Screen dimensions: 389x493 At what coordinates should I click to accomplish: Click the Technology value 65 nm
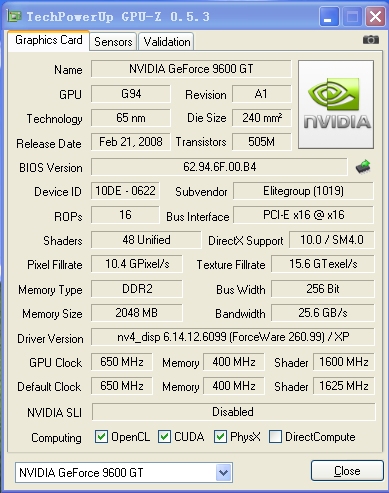tap(131, 118)
